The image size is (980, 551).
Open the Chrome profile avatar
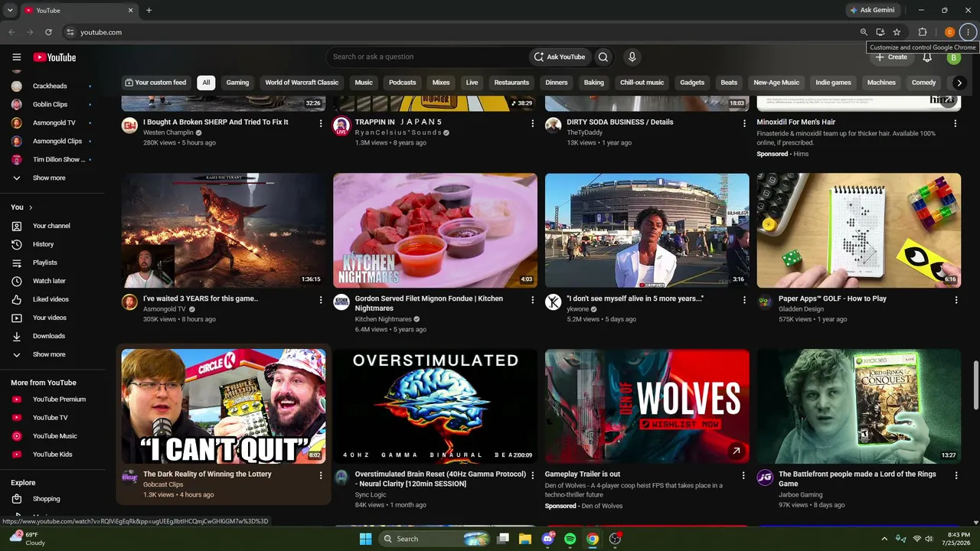click(x=949, y=32)
